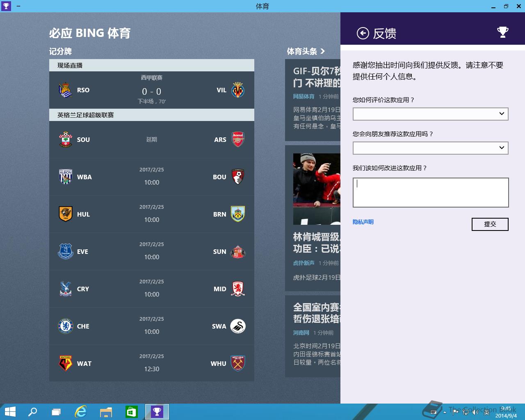Click the West Brom (WBA) crest

[x=66, y=177]
